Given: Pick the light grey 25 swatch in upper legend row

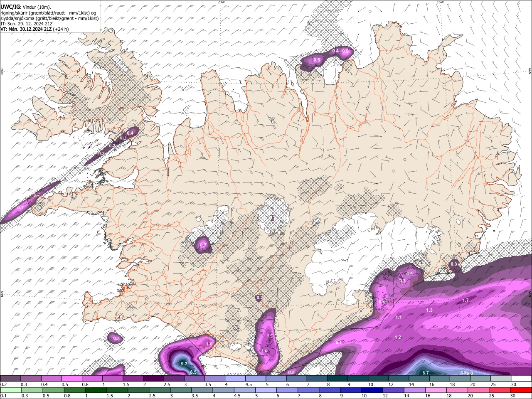Looking at the screenshot, I should pyautogui.click(x=501, y=378).
